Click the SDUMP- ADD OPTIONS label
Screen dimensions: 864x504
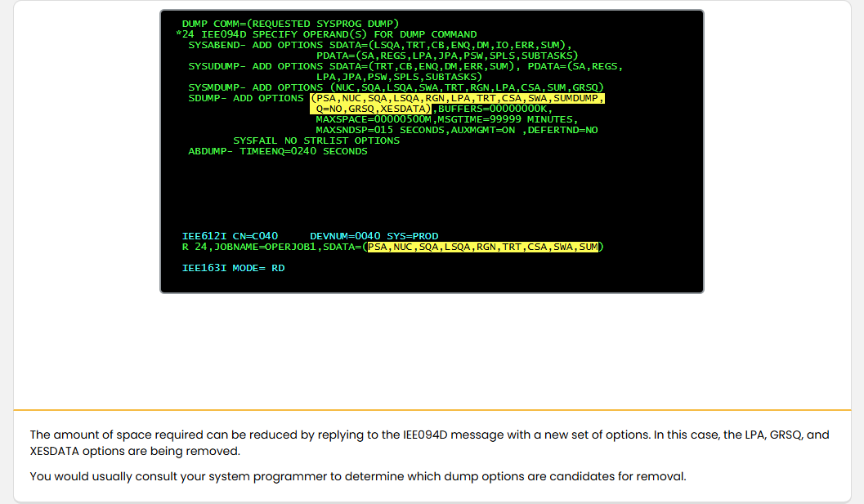coord(246,98)
